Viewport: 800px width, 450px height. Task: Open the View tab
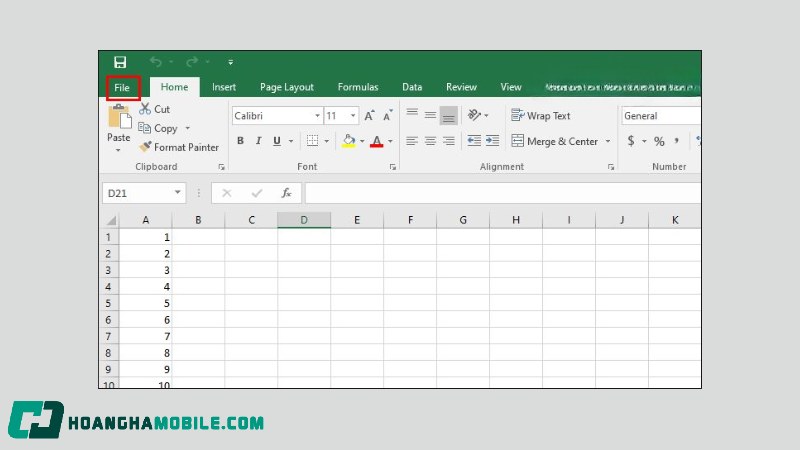click(x=511, y=87)
